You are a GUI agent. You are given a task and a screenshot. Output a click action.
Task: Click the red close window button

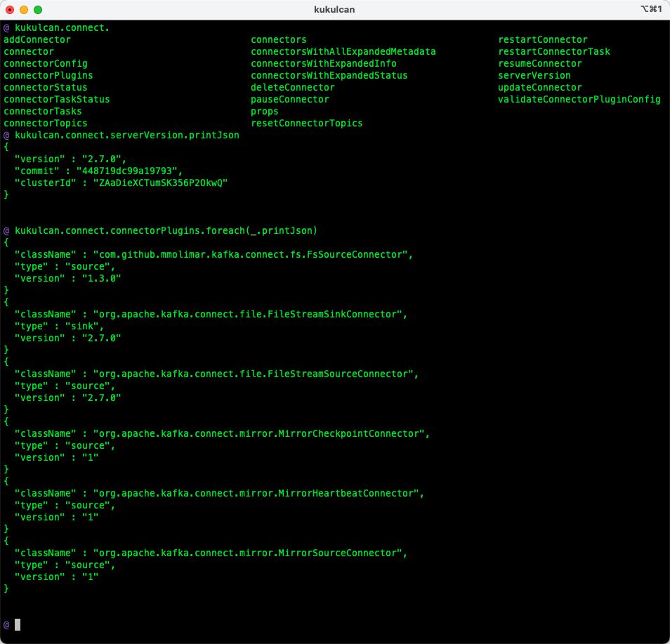point(10,9)
